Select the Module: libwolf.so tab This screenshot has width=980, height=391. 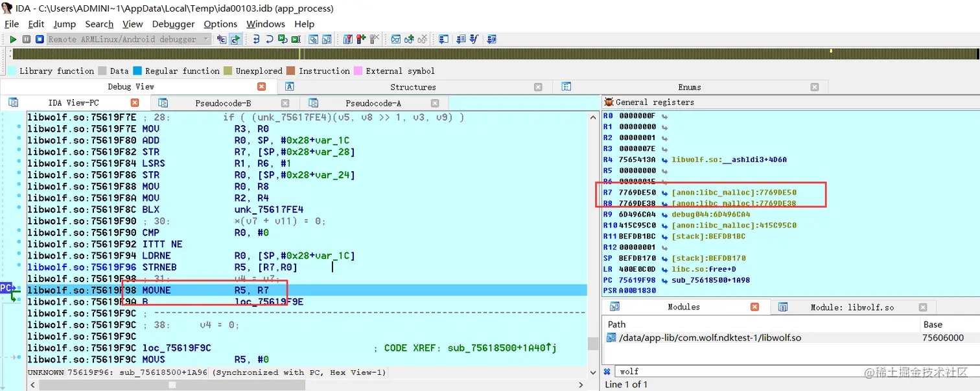click(852, 307)
